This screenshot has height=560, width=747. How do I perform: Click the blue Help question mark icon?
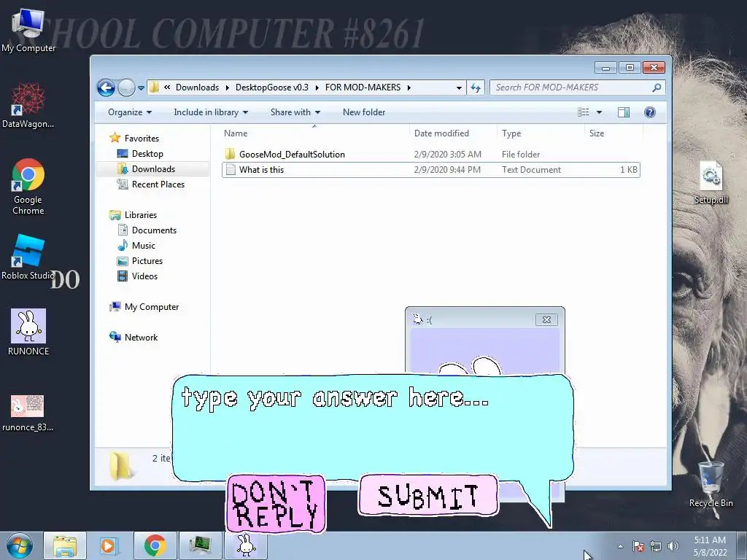(x=650, y=112)
